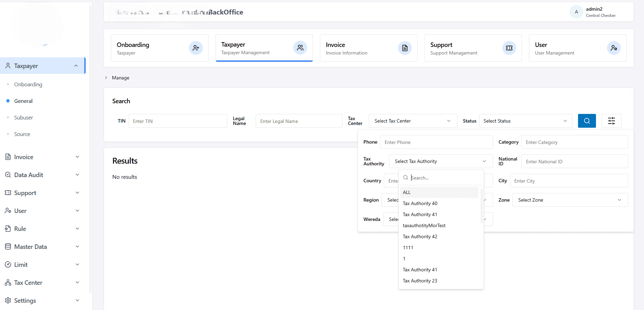Open the Select Zone dropdown
644x310 pixels.
pos(570,200)
